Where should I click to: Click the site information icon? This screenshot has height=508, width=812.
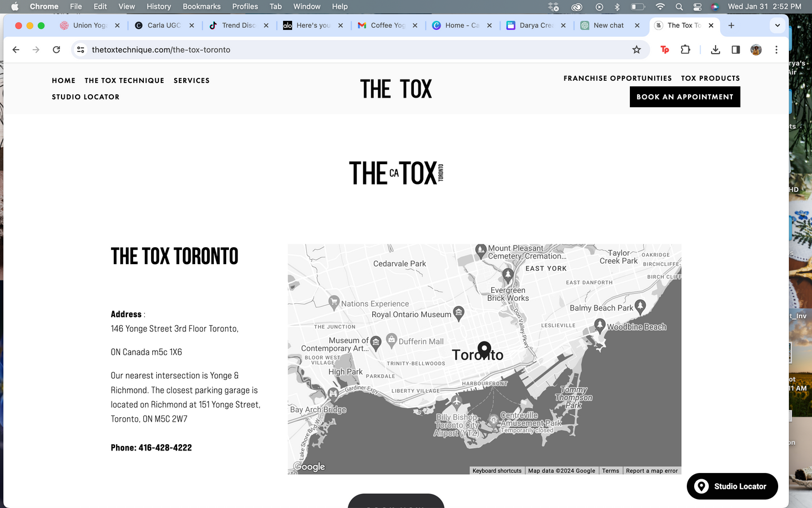pos(81,50)
